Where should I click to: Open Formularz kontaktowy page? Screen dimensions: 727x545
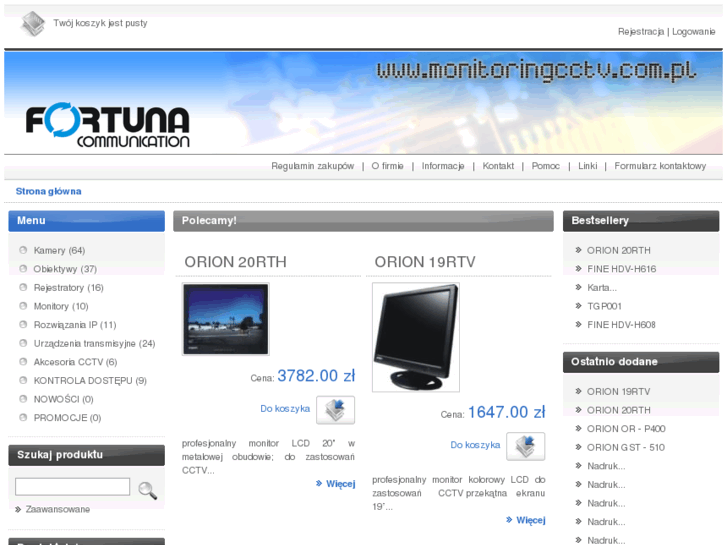pos(660,166)
